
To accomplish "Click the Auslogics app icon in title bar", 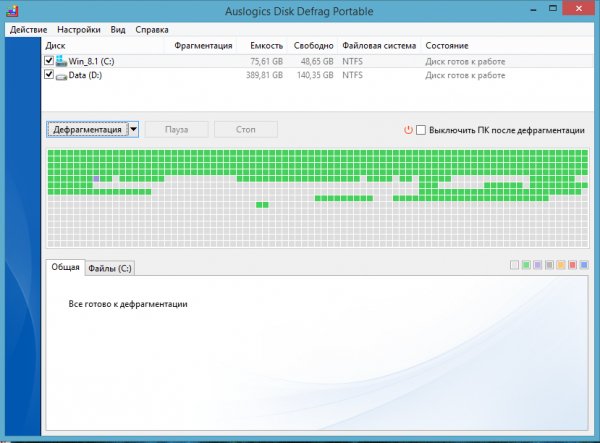I will click(x=12, y=11).
